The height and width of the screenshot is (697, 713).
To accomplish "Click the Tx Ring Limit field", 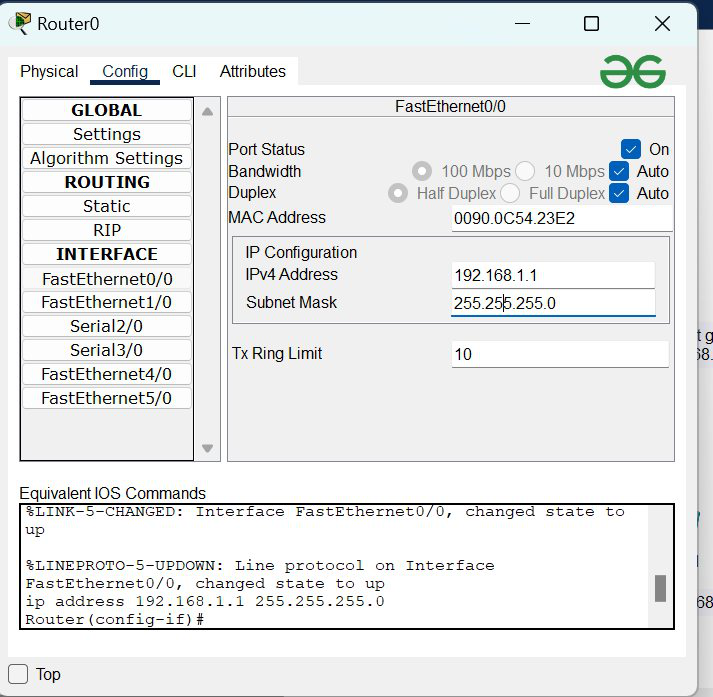I will 559,354.
